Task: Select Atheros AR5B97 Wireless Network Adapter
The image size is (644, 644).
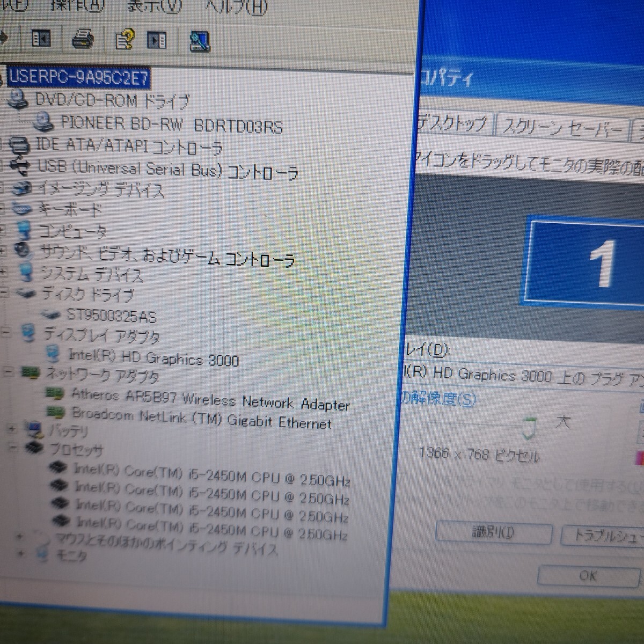Action: point(211,399)
